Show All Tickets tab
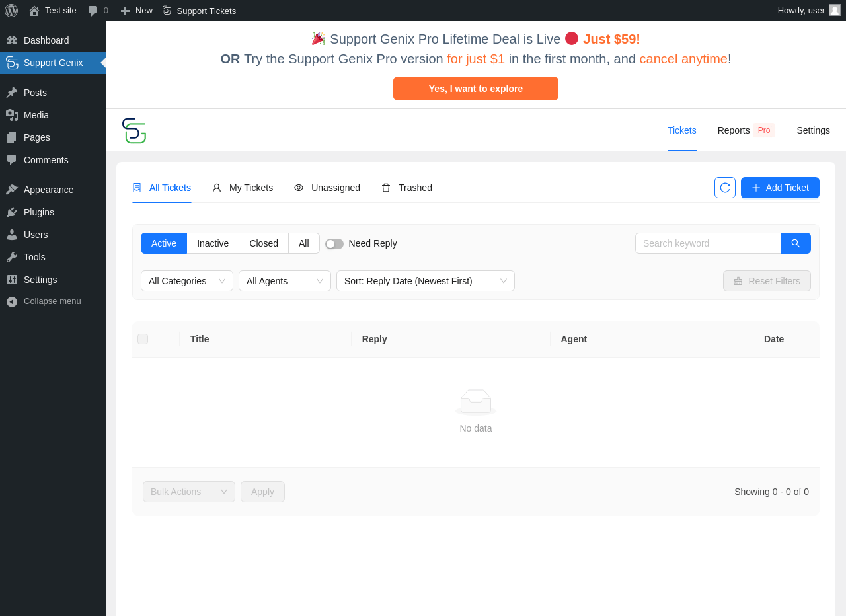This screenshot has height=616, width=846. tap(162, 188)
